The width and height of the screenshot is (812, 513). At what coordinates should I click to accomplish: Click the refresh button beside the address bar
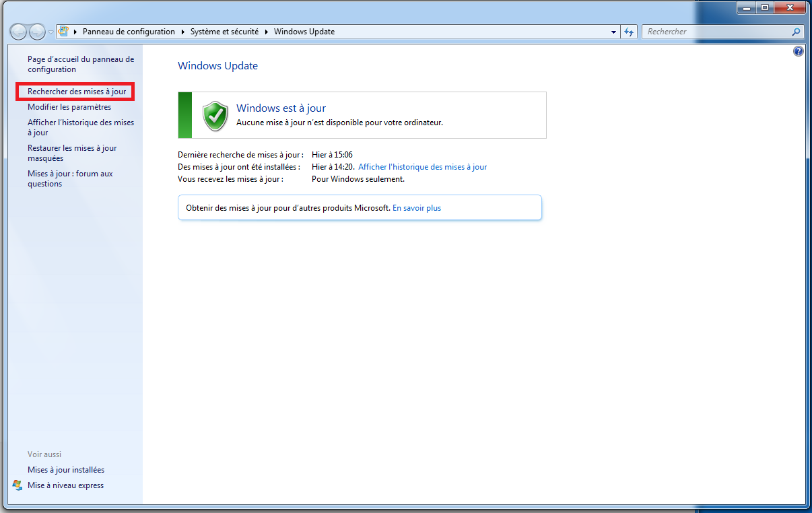pyautogui.click(x=630, y=32)
